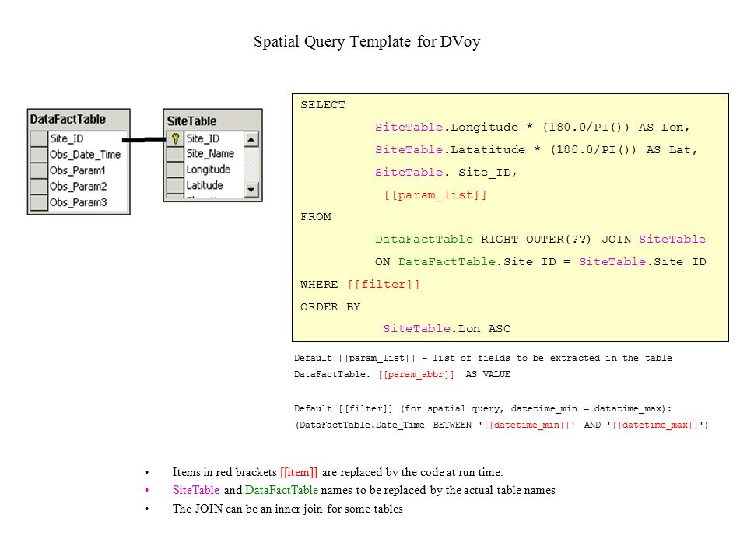Select the Site_ID field in SiteTable
Image resolution: width=747 pixels, height=560 pixels.
click(203, 138)
